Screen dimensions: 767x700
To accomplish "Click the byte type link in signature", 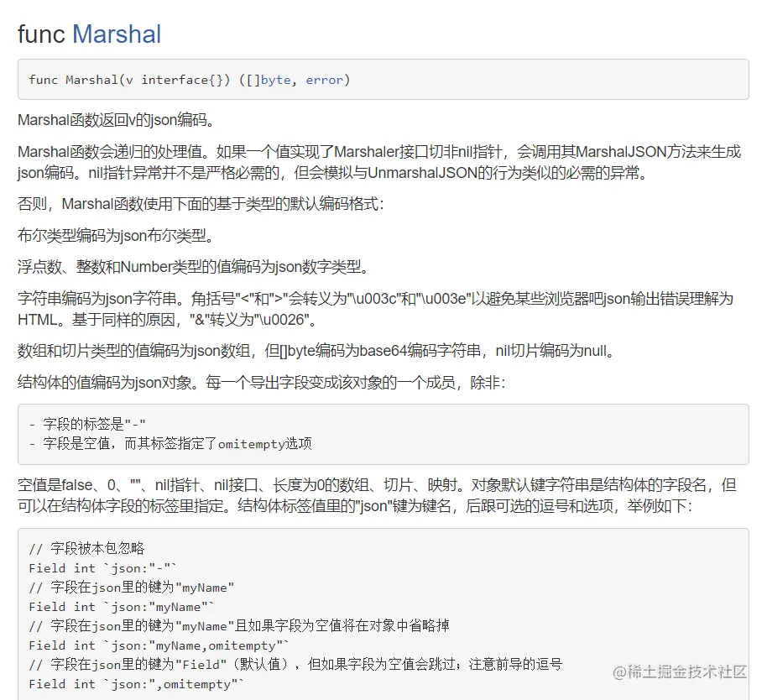I will (276, 80).
